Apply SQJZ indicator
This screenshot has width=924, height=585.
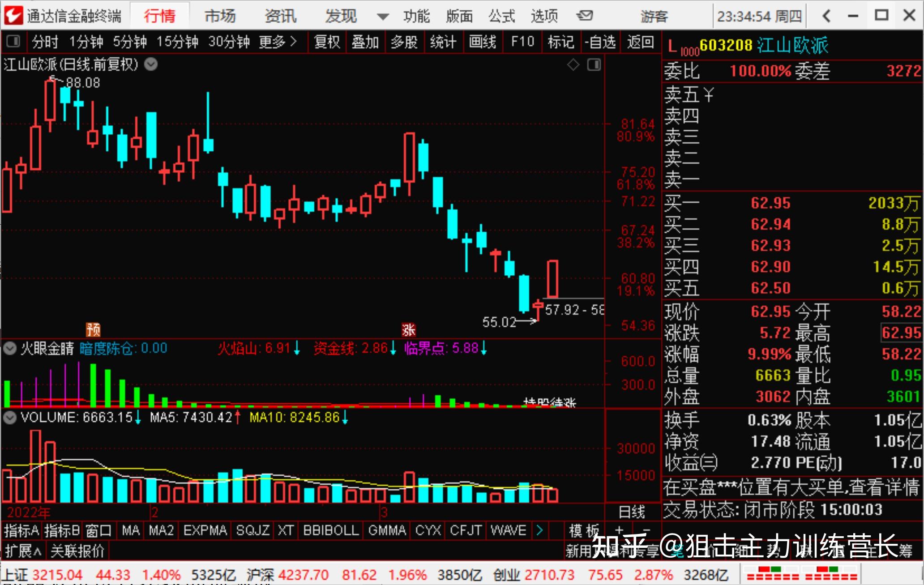click(252, 530)
